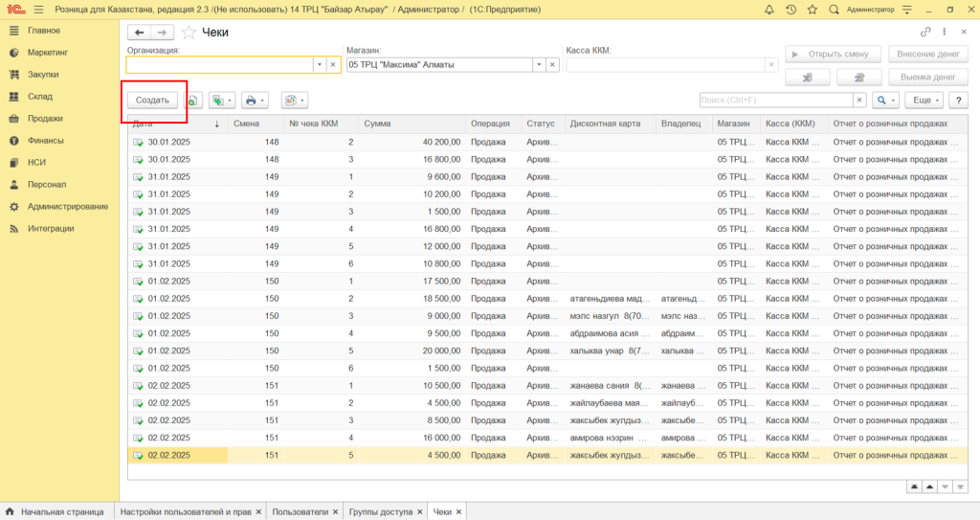
Task: Jump to list end arrow icon
Action: pos(961,486)
